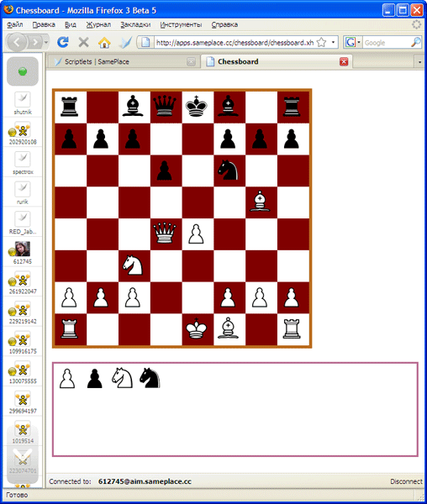Select contact 1019514 in sidebar
This screenshot has width=427, height=504.
(23, 433)
